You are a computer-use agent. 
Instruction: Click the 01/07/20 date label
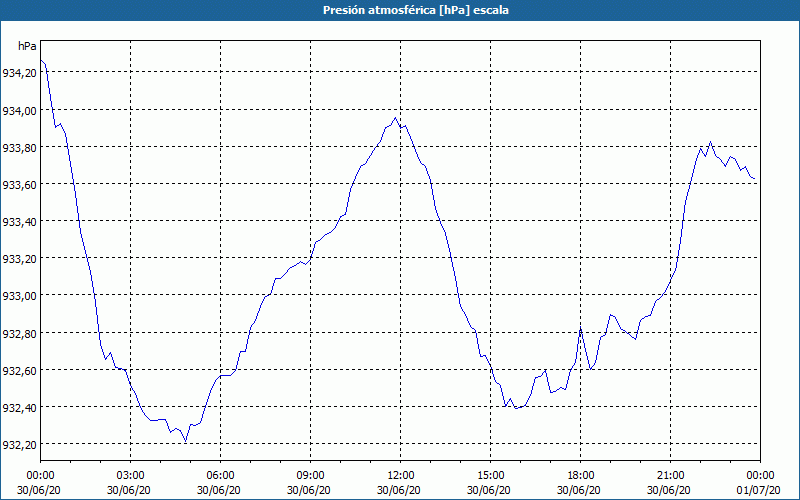click(760, 490)
